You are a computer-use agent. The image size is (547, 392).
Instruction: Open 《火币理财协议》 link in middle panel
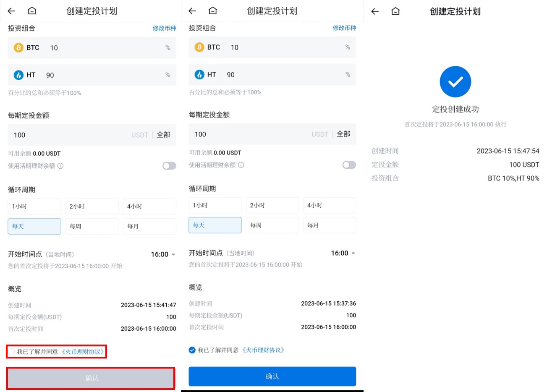click(x=264, y=350)
